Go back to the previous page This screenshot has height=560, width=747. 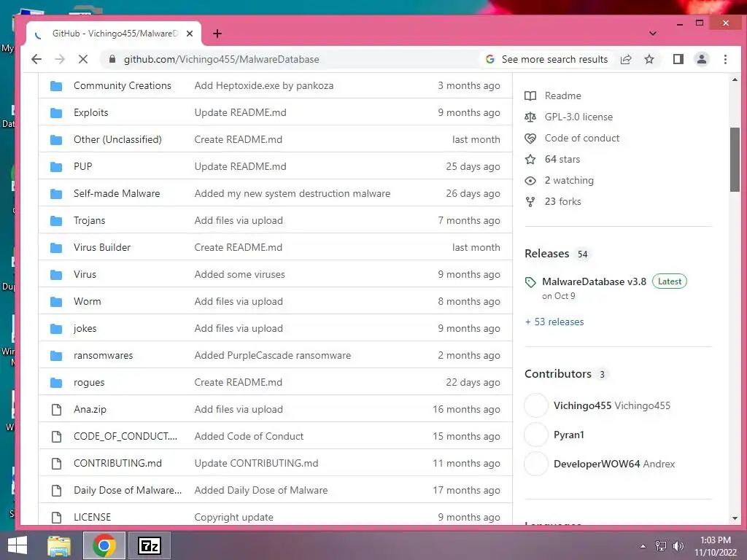point(36,59)
